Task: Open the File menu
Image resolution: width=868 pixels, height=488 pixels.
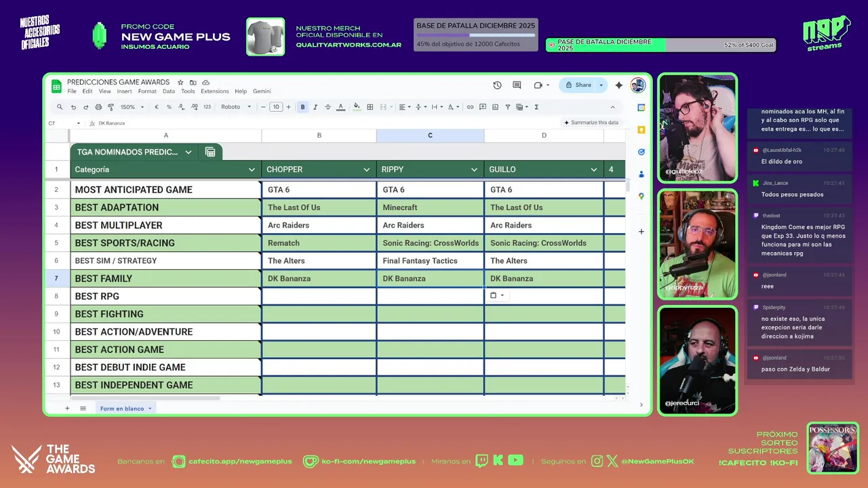Action: pos(72,91)
